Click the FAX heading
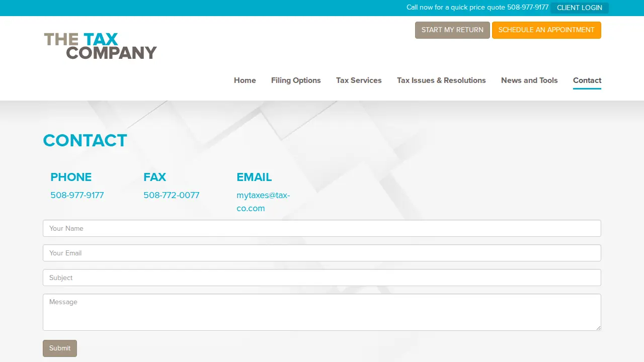Screen dimensions: 644x362 click(154, 177)
